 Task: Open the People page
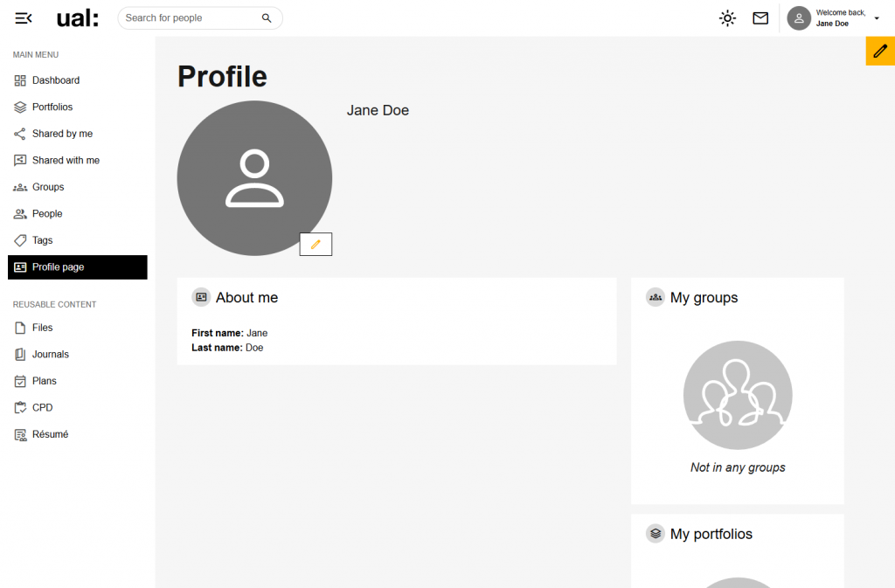tap(78, 214)
